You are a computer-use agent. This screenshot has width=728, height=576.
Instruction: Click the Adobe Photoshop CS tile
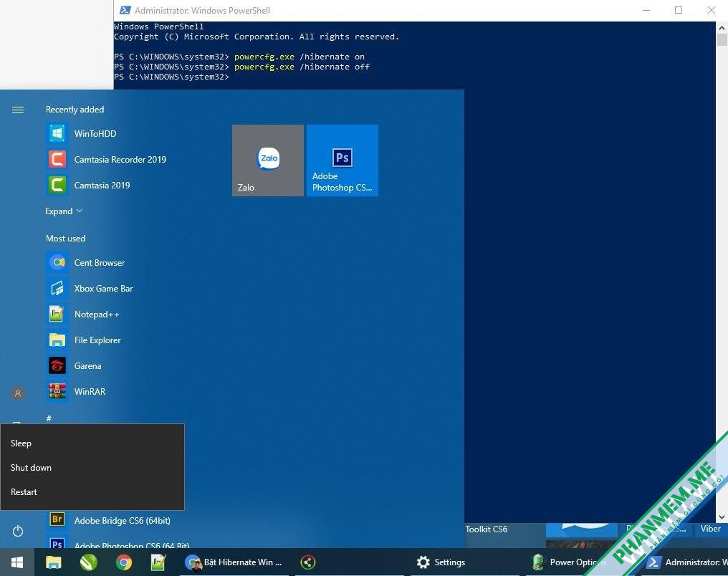point(343,160)
